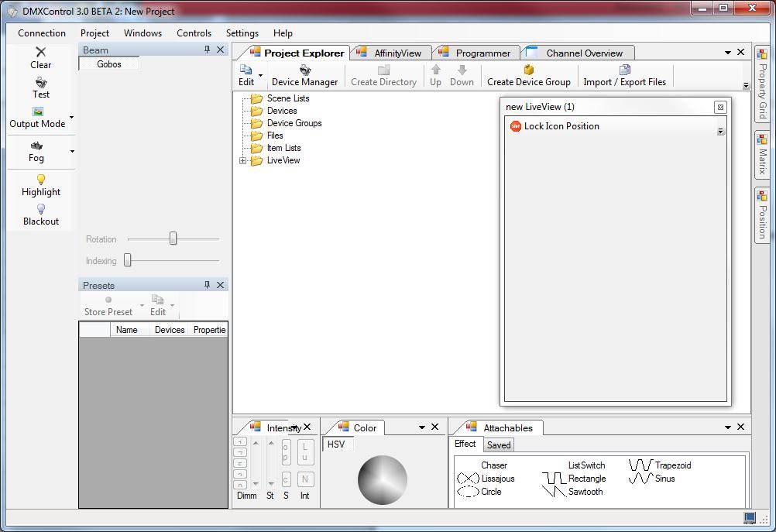Toggle the Highlight light bulb

41,180
